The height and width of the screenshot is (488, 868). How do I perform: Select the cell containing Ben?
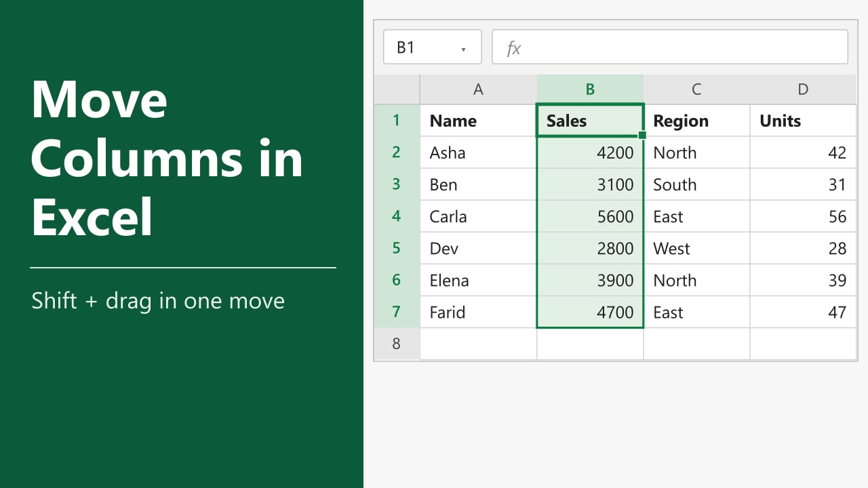click(478, 184)
